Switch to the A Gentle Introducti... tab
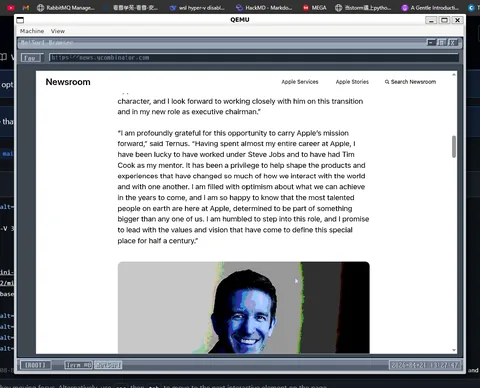 coord(430,7)
